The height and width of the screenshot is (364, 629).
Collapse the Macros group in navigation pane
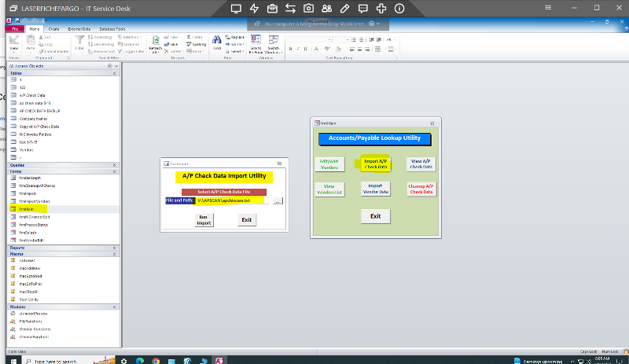point(114,254)
